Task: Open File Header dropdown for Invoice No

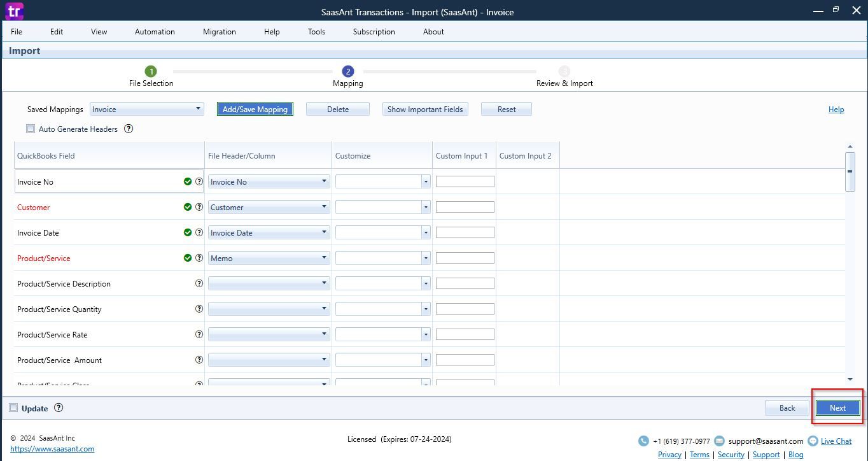Action: point(269,181)
